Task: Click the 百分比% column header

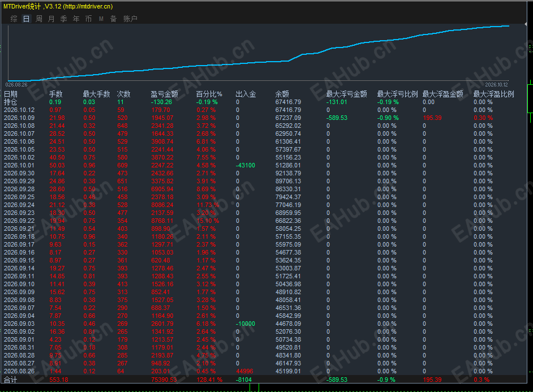Action: 209,94
